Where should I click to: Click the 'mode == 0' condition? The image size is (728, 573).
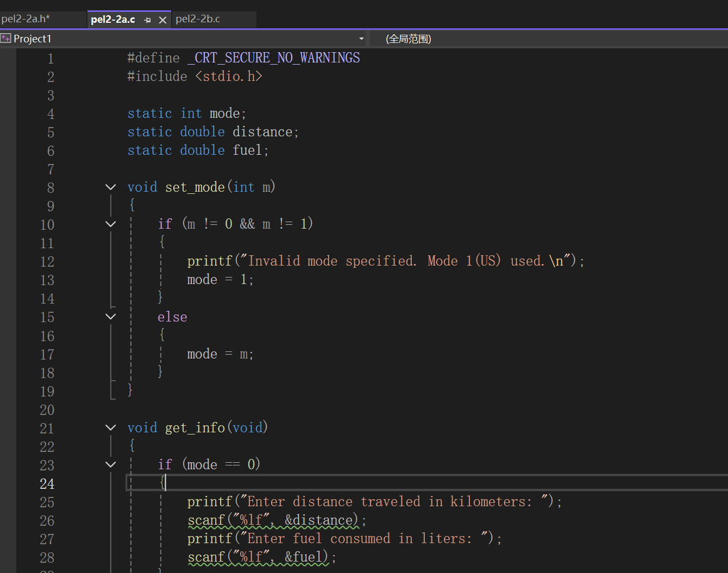pos(221,464)
